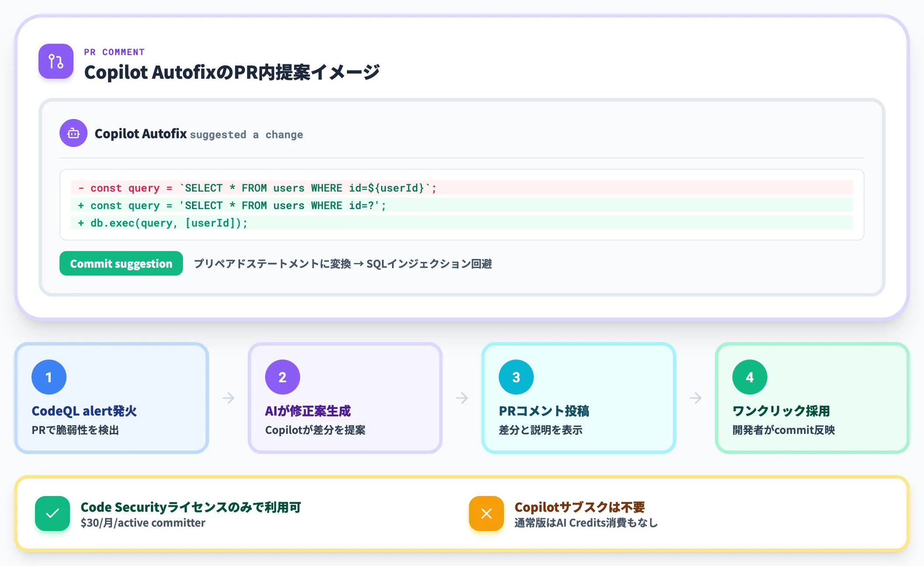Select the 'PR COMMENT' label text
This screenshot has width=924, height=566.
pos(114,52)
